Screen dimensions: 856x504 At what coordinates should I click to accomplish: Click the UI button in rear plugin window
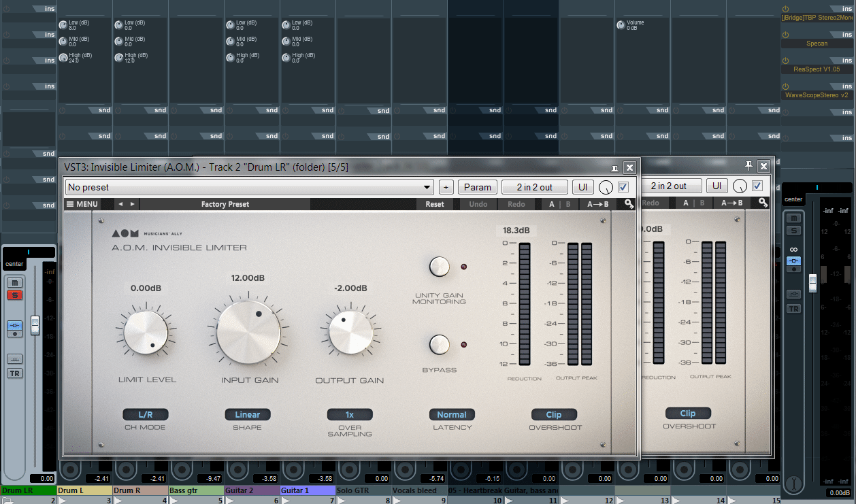click(716, 186)
